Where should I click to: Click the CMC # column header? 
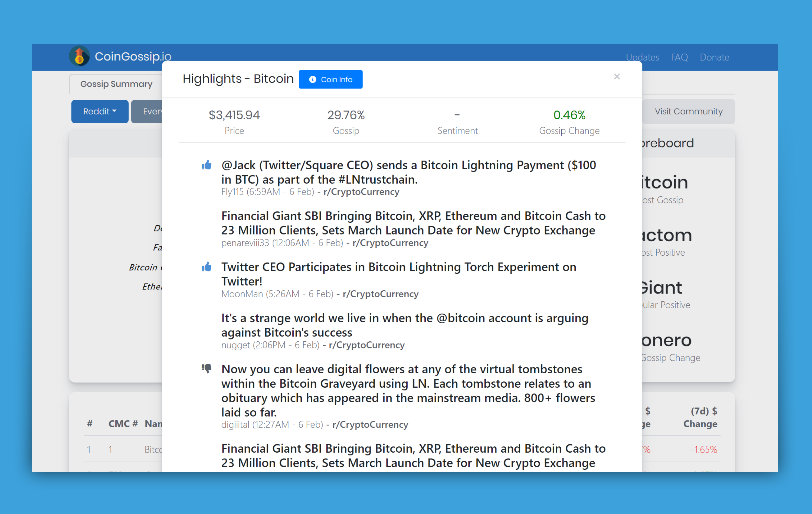coord(123,424)
